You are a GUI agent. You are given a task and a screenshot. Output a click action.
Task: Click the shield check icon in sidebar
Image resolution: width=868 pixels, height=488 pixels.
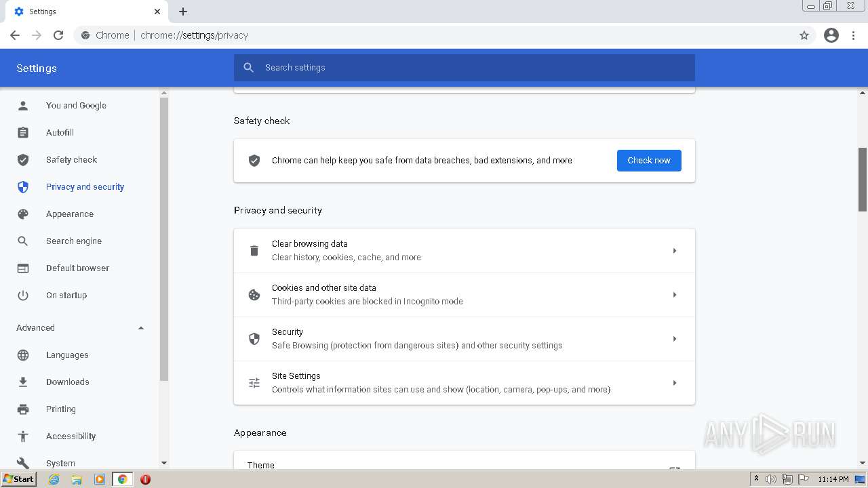[x=23, y=160]
